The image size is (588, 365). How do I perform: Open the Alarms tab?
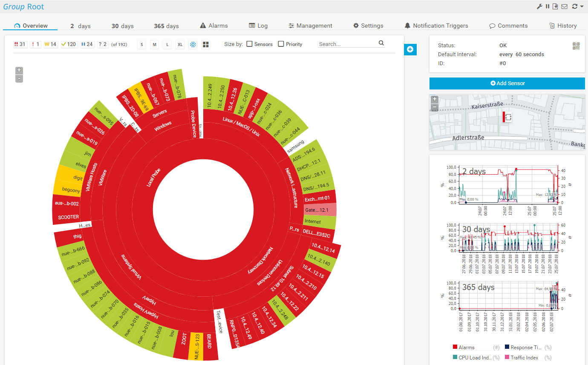click(x=214, y=26)
